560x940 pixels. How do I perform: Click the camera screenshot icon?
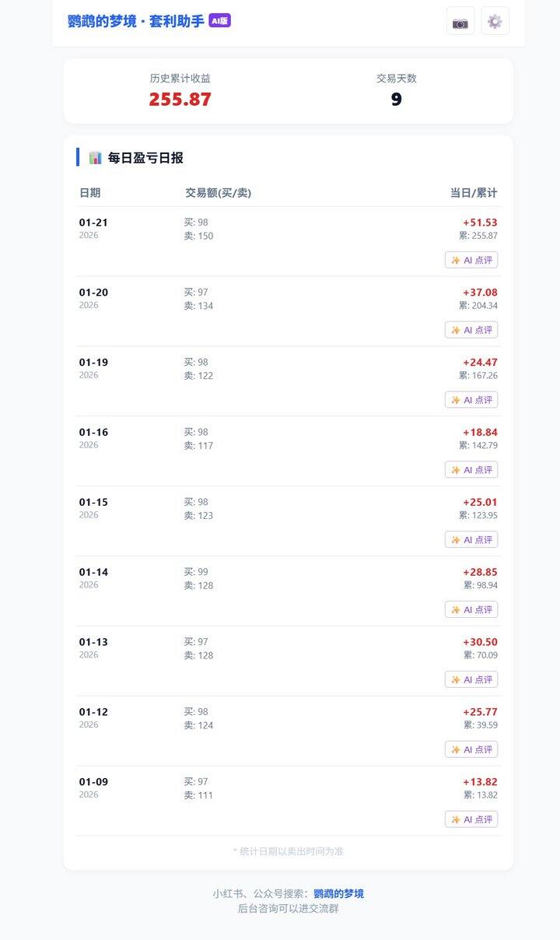tap(460, 21)
